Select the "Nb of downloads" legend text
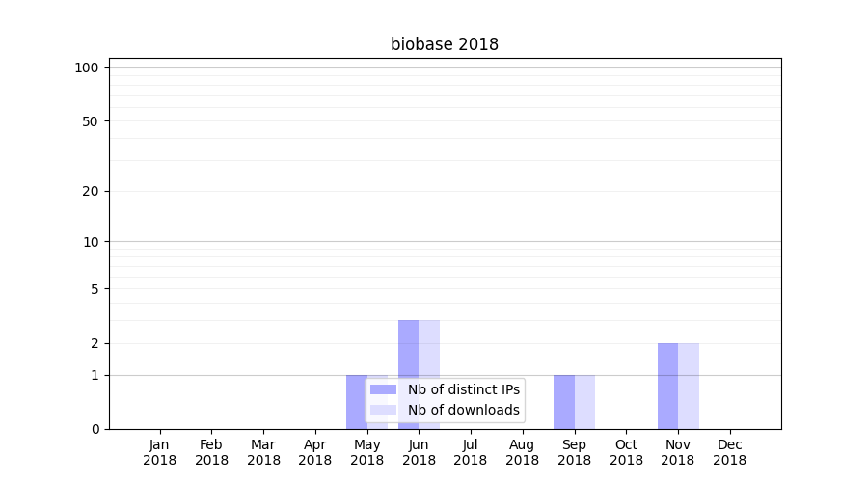The width and height of the screenshot is (868, 482). 463,410
